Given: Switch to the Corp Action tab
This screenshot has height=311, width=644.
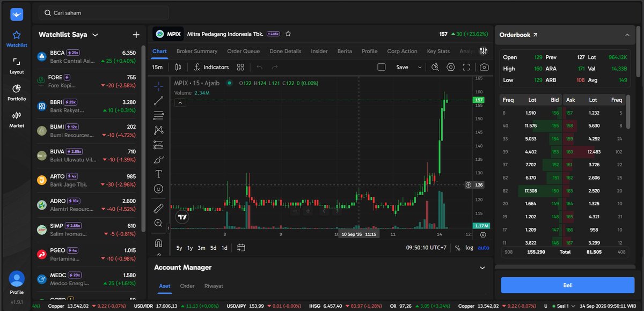Looking at the screenshot, I should click(x=402, y=51).
